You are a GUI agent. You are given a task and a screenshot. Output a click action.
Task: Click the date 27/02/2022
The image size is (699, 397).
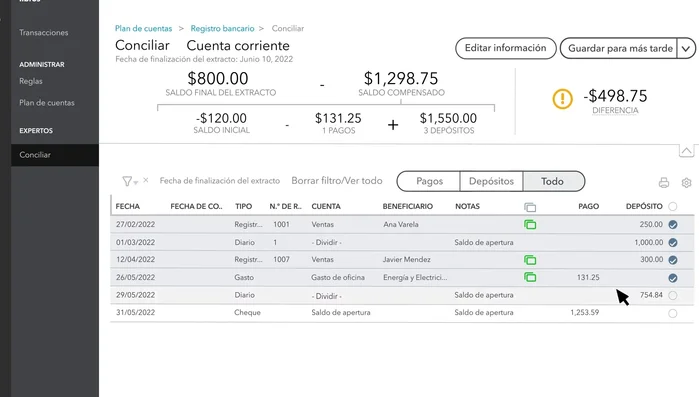(136, 225)
